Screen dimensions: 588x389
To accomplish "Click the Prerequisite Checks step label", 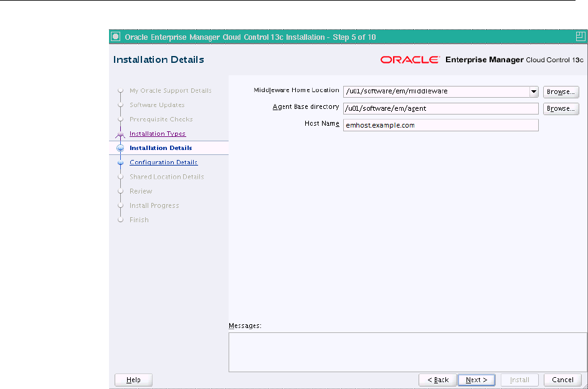I will (x=161, y=119).
